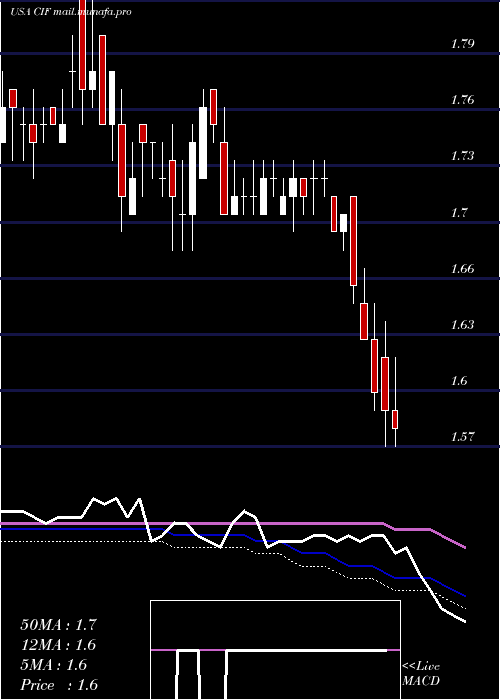Click the 1.76 price axis label

462,100
